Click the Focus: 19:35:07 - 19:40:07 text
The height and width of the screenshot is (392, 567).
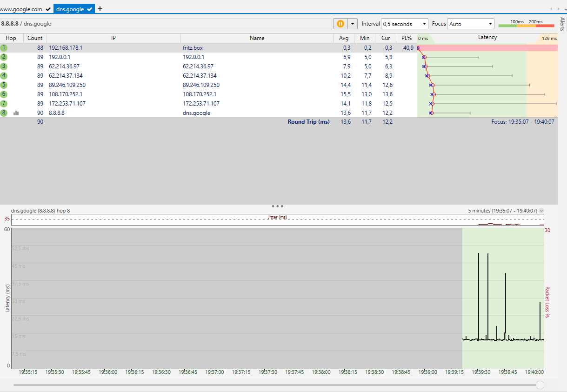(523, 122)
